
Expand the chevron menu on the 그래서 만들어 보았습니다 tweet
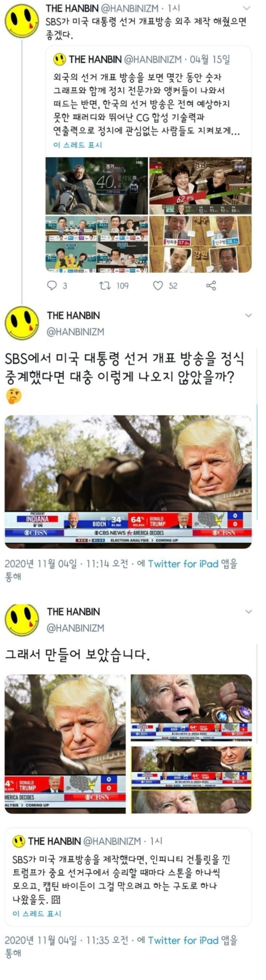tap(248, 612)
